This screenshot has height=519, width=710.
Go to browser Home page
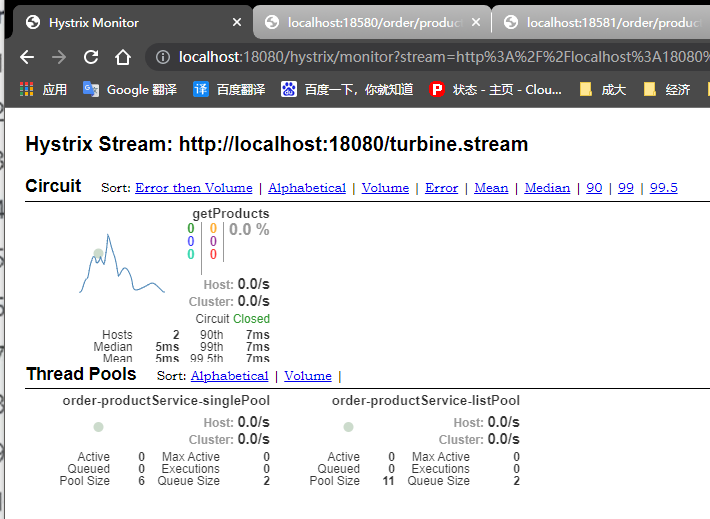[123, 57]
